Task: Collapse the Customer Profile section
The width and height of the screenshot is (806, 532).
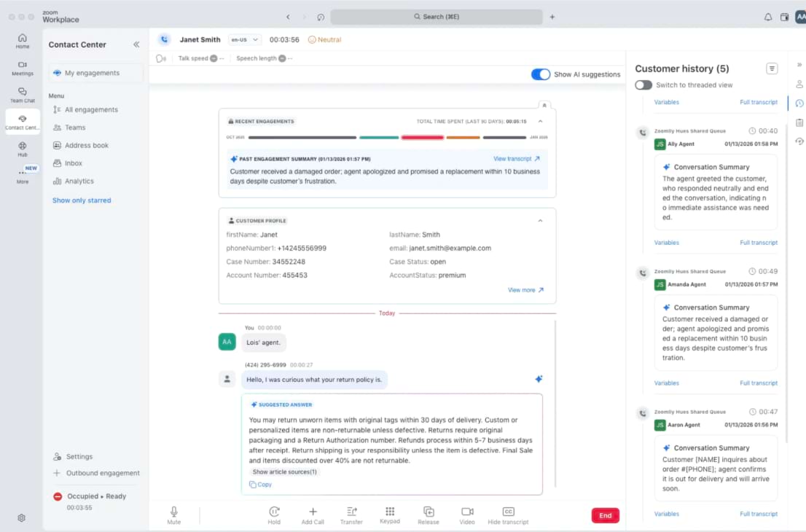Action: 540,220
